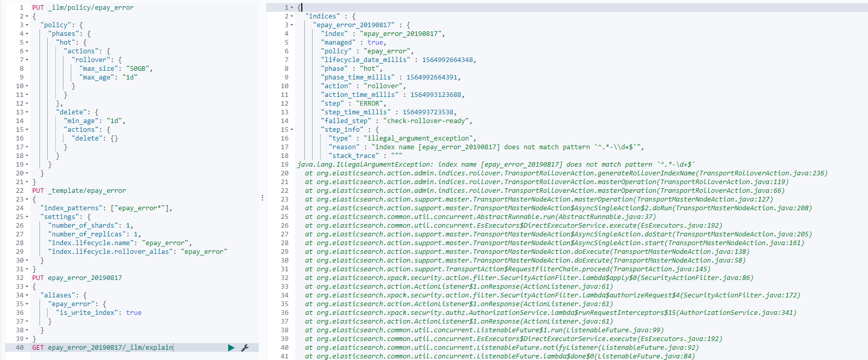This screenshot has width=868, height=360.
Task: Click the "PUT epay_error_20190817" request line
Action: (x=77, y=278)
